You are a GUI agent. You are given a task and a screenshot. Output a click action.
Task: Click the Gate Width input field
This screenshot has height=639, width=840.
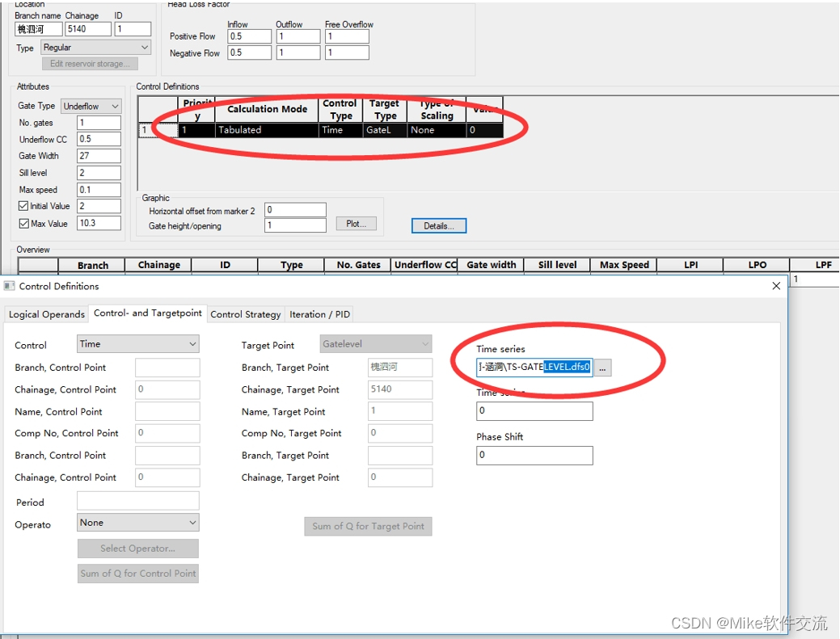[99, 156]
